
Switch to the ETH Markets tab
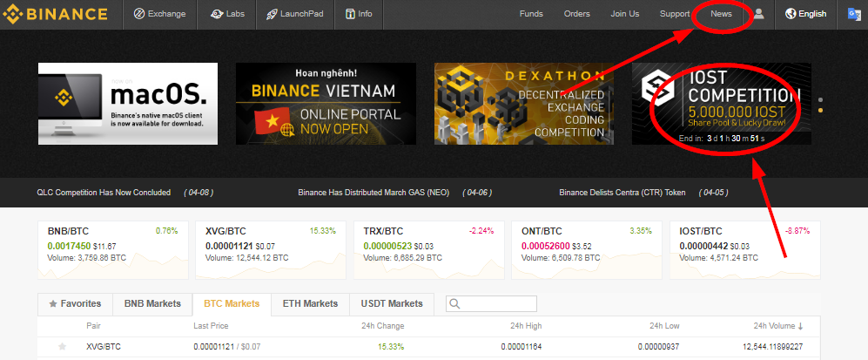pyautogui.click(x=310, y=304)
